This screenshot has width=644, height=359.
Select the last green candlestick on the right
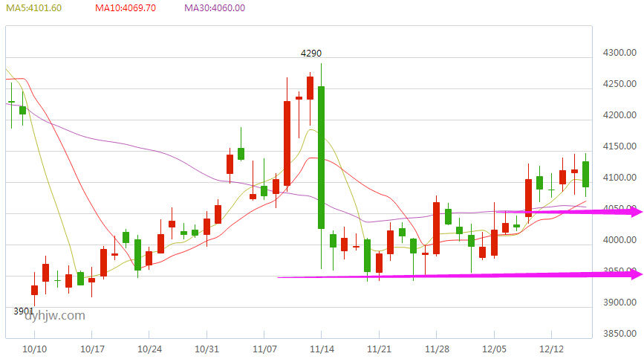click(x=585, y=174)
